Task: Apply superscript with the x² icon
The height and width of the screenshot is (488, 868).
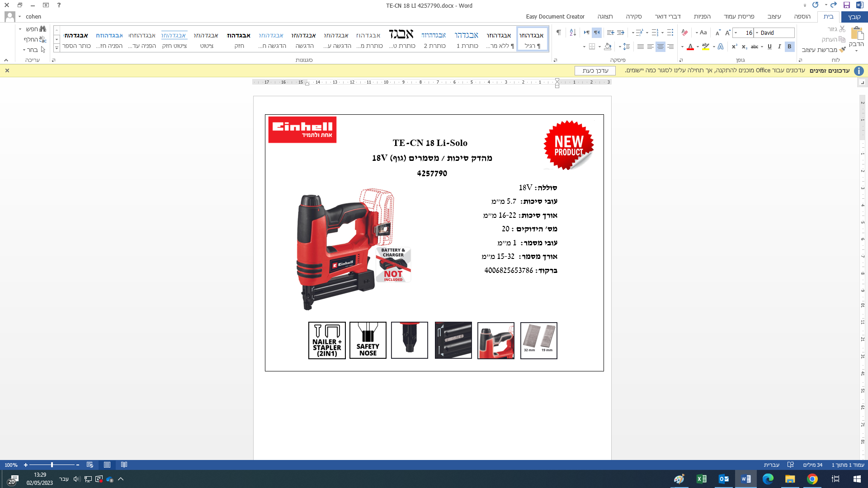Action: tap(735, 47)
